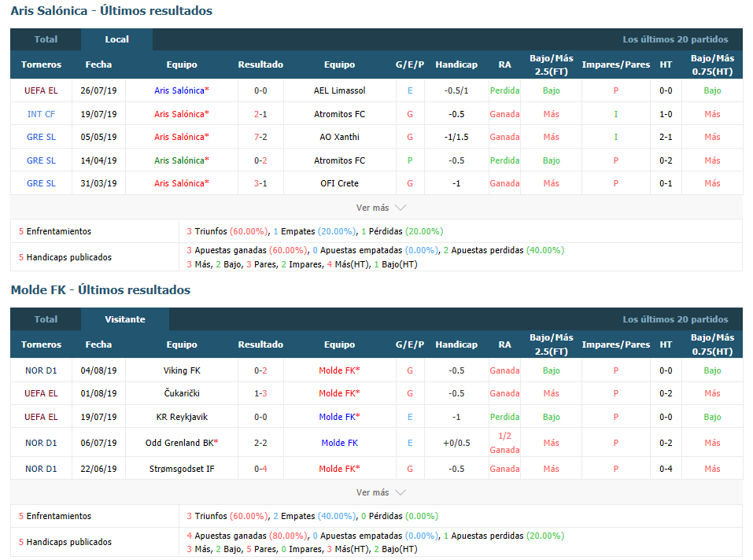Click Impares/Pares column header in Molde table
Viewport: 753px width, 560px height.
point(615,344)
